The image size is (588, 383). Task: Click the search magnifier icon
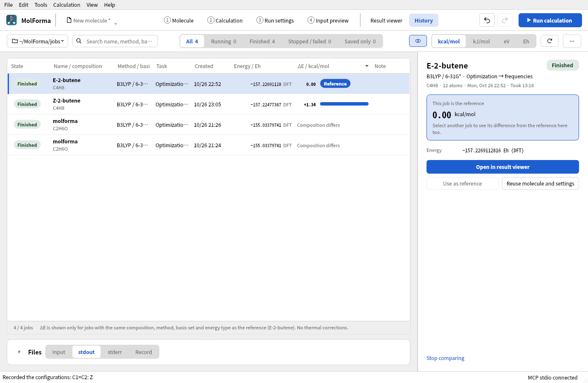click(x=79, y=41)
